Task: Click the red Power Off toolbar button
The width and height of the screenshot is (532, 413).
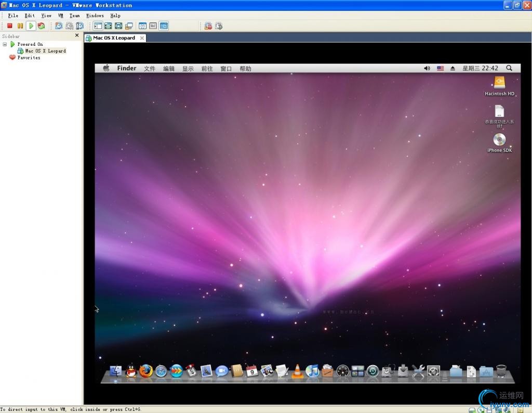Action: coord(10,26)
